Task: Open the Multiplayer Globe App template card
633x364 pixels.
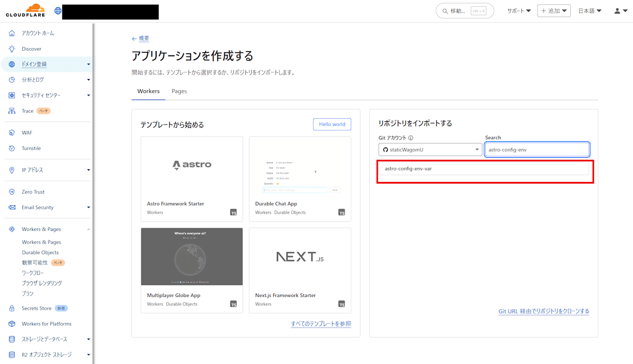Action: (192, 271)
